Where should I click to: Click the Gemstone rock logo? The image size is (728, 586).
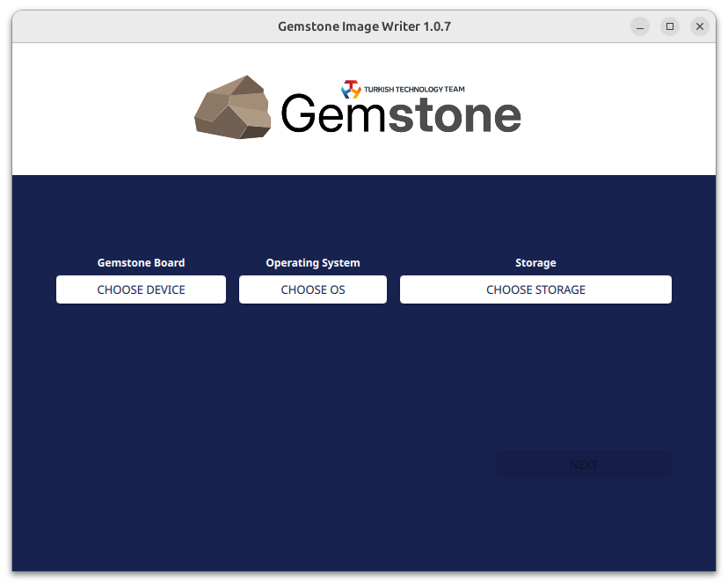click(233, 107)
